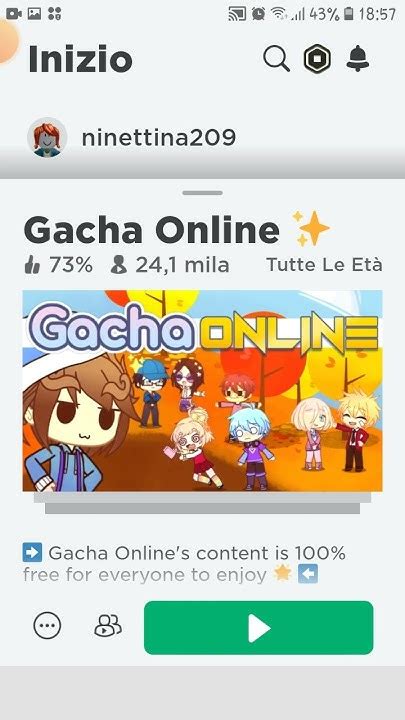Screen dimensions: 405x720
Task: Tap the cast icon in status bar
Action: tap(237, 14)
